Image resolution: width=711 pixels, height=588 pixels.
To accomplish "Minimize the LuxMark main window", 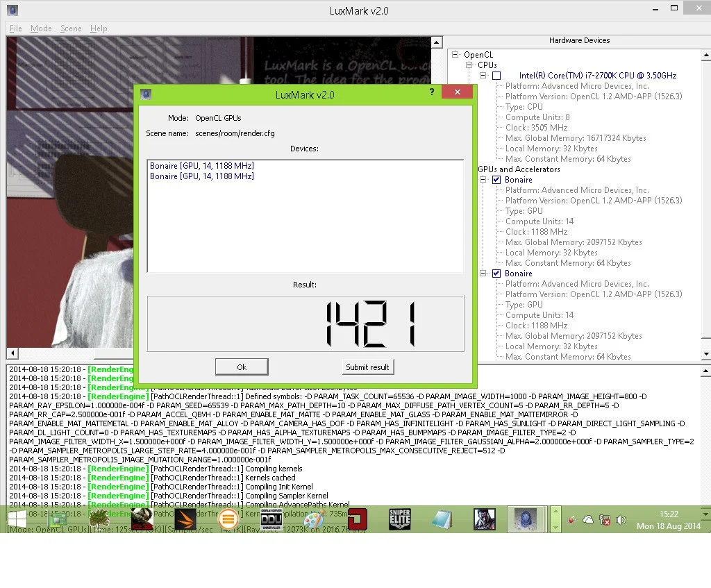I will click(x=655, y=9).
